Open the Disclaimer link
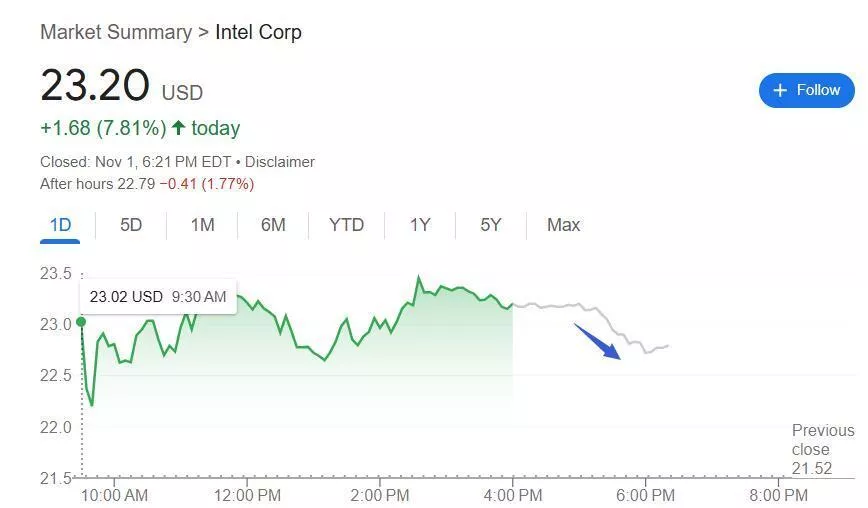The height and width of the screenshot is (508, 868). coord(280,162)
